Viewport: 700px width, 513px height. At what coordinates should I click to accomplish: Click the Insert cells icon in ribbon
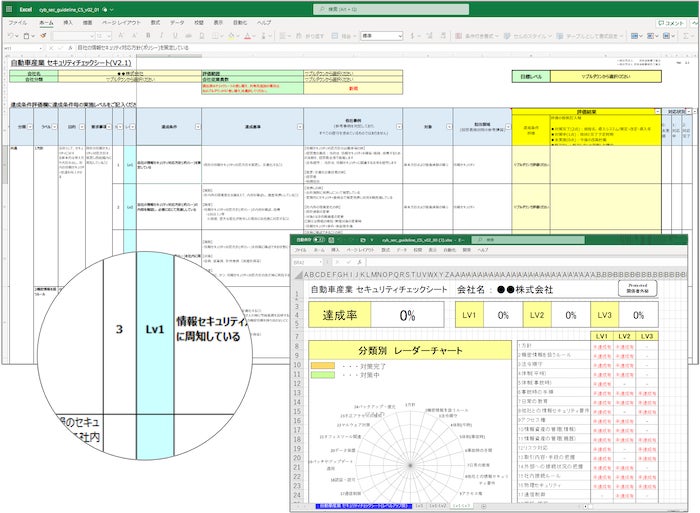[x=634, y=36]
